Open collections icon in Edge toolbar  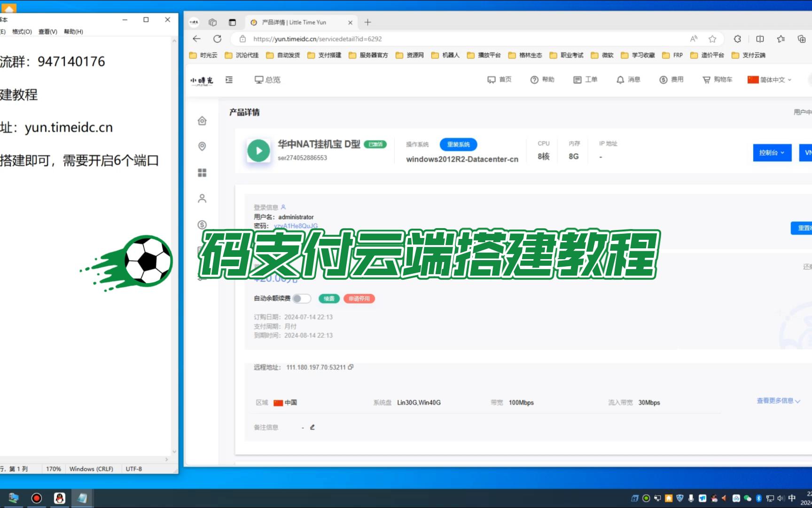pyautogui.click(x=802, y=39)
